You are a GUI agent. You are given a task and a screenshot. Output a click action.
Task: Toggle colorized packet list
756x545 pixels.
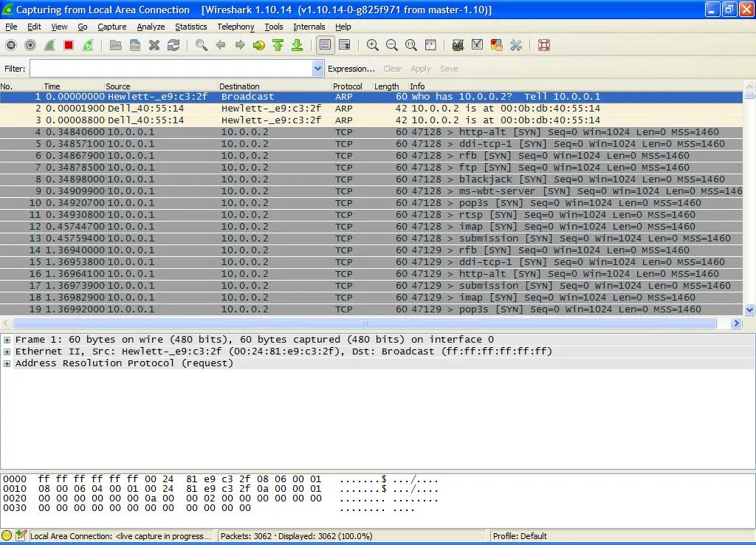pyautogui.click(x=325, y=45)
